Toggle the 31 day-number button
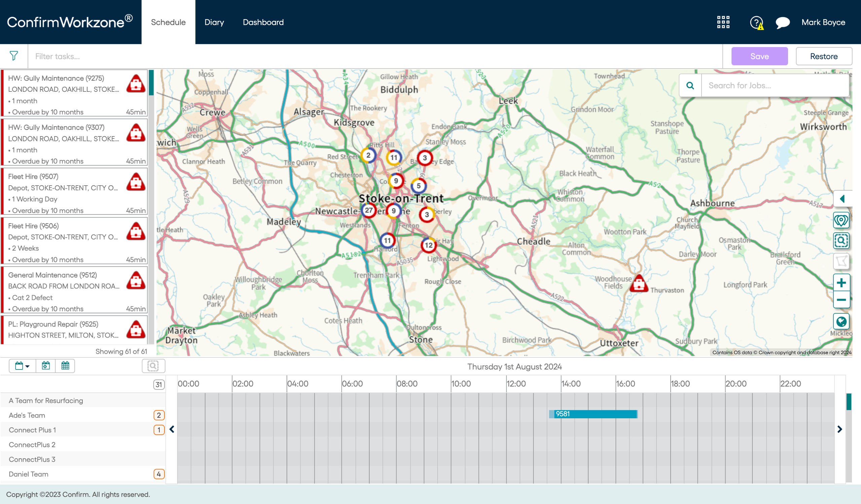Image resolution: width=861 pixels, height=504 pixels. (x=158, y=385)
